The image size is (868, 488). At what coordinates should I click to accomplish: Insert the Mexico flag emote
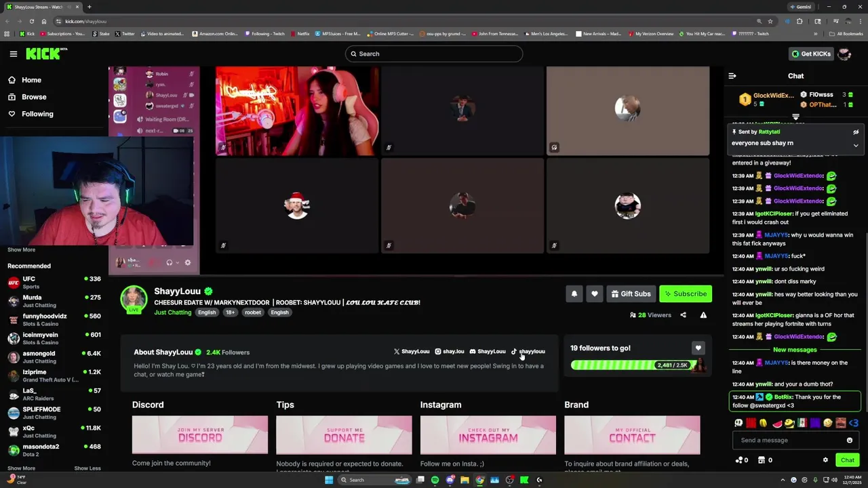[802, 424]
